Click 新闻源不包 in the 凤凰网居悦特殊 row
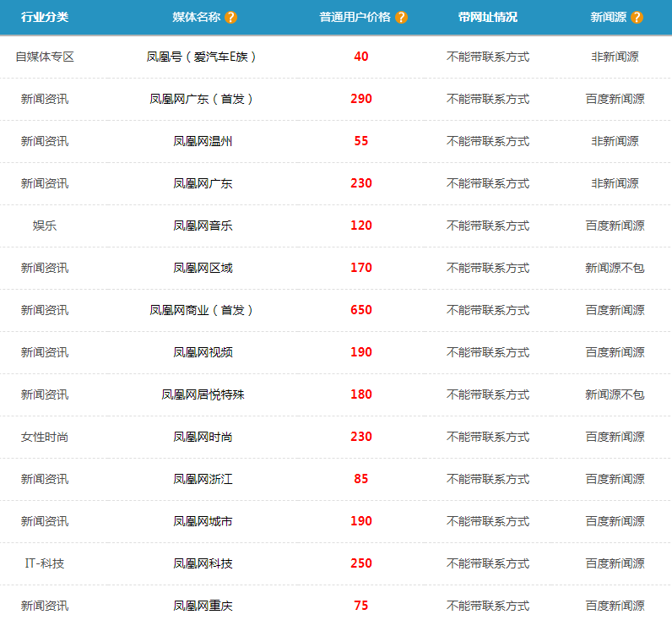This screenshot has width=672, height=620. (615, 394)
